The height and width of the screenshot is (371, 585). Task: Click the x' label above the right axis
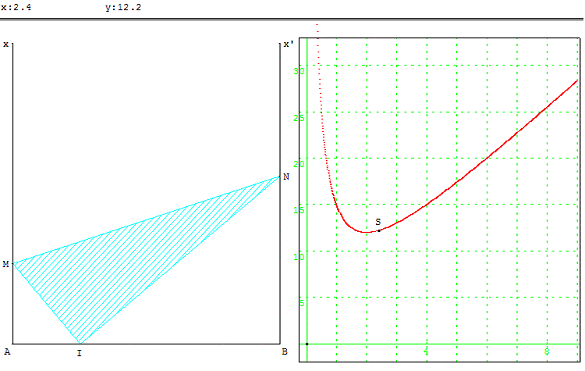pos(288,44)
